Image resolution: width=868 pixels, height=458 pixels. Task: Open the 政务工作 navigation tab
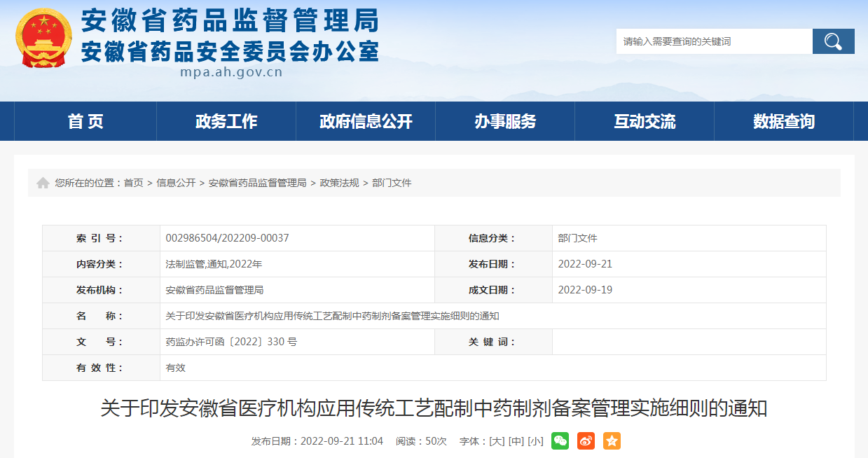(226, 121)
